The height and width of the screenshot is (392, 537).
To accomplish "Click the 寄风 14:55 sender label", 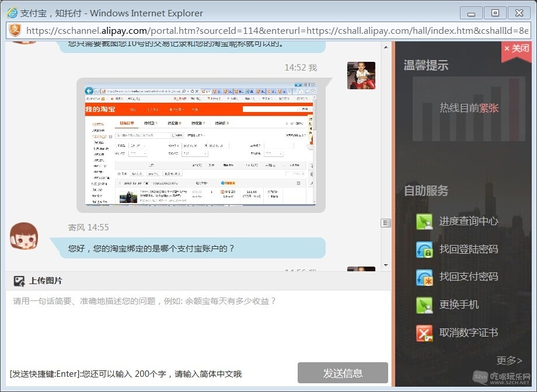I will click(88, 228).
